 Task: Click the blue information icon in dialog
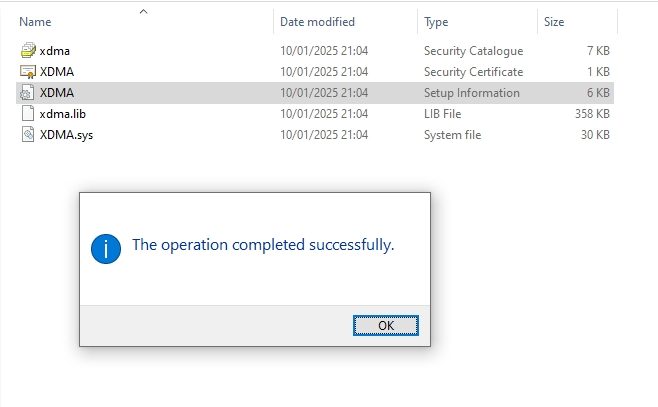pyautogui.click(x=106, y=249)
